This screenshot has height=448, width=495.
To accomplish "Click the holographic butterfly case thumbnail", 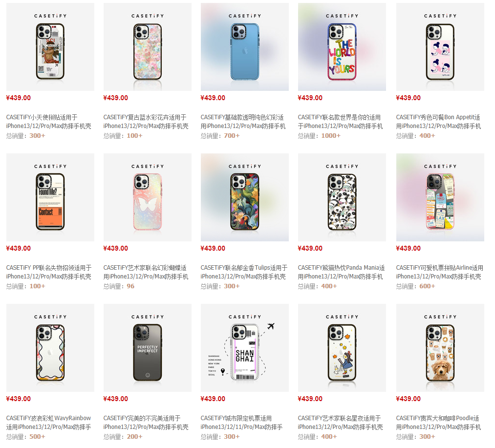I will pyautogui.click(x=148, y=197).
